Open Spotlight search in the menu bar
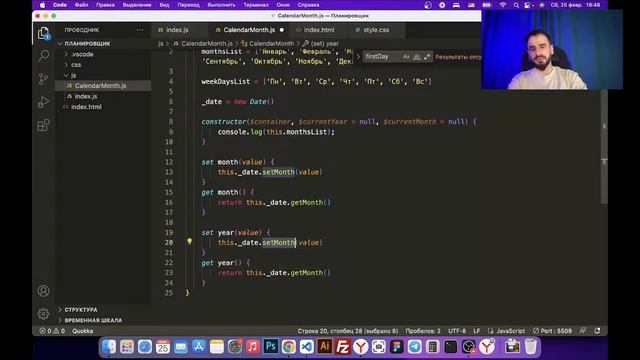This screenshot has width=640, height=360. click(x=516, y=5)
